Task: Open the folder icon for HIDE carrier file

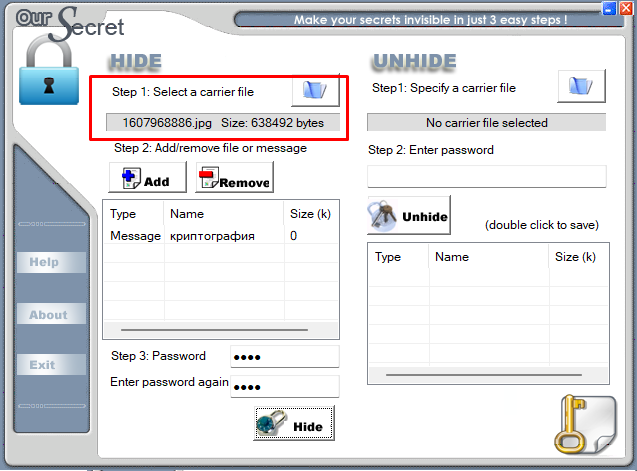Action: click(315, 90)
